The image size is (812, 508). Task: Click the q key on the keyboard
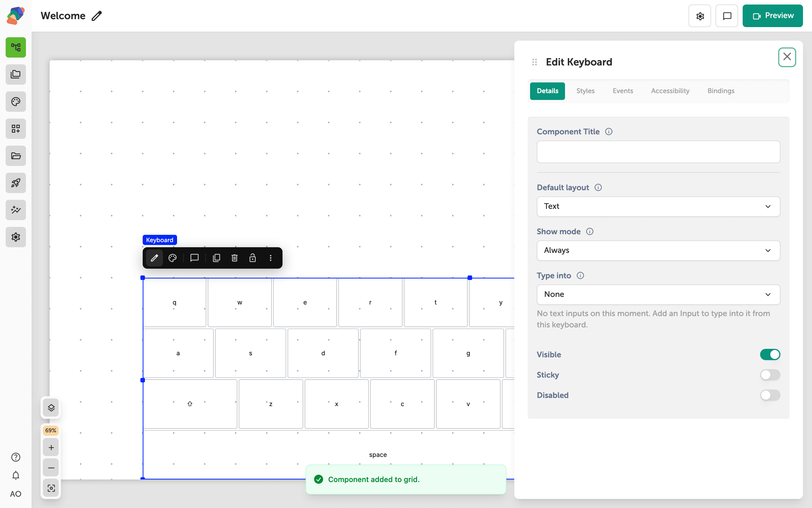coord(175,302)
